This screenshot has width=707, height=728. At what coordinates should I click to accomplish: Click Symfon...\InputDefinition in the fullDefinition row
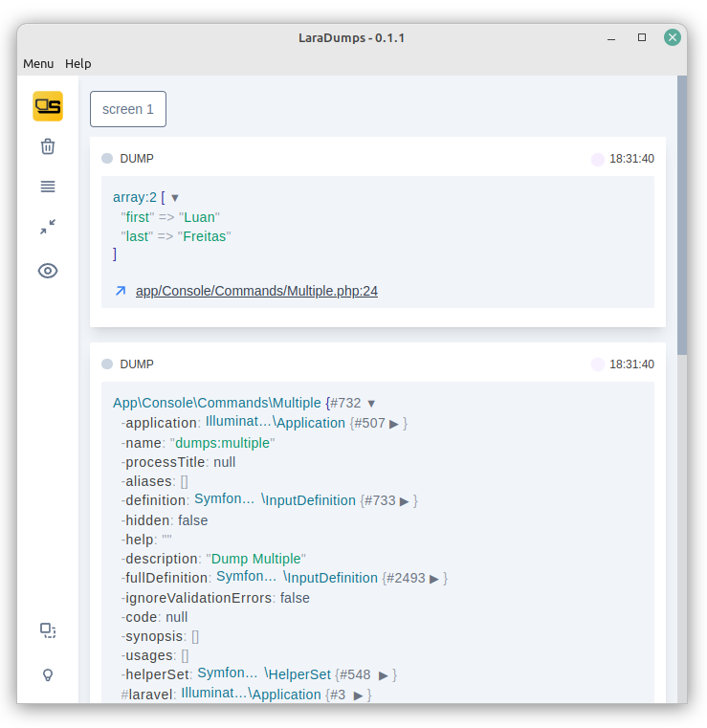(x=298, y=577)
